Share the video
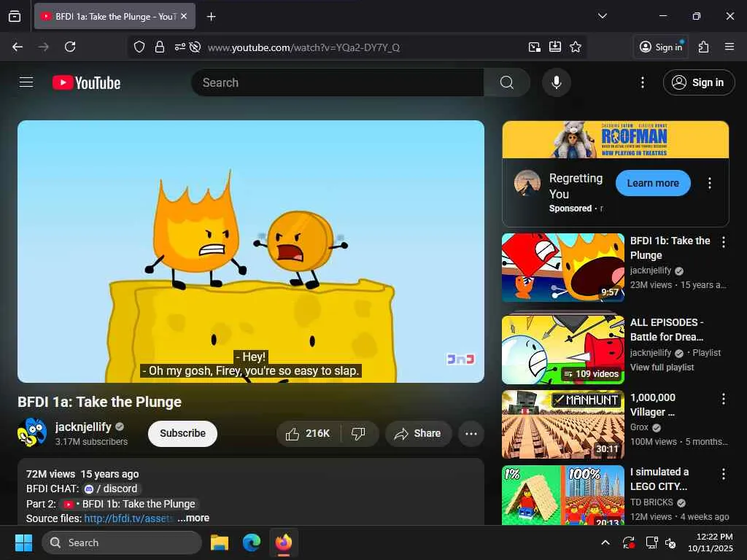This screenshot has width=747, height=560. 418,433
